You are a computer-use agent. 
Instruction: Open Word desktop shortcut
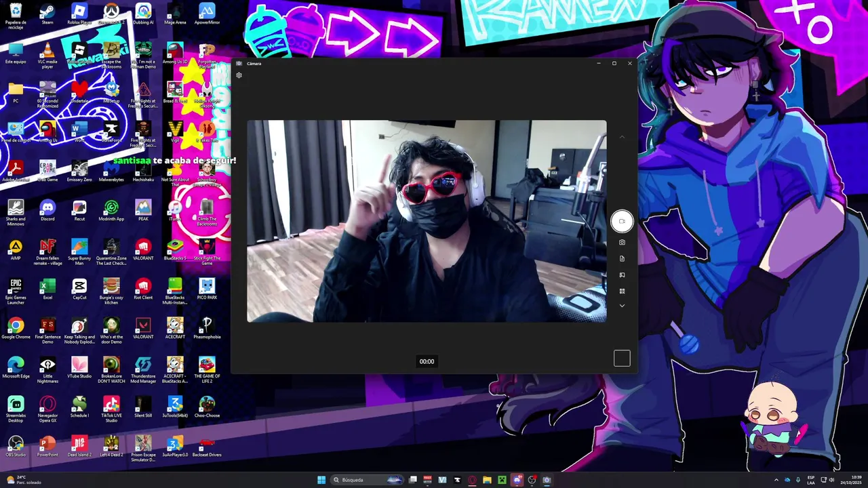79,131
